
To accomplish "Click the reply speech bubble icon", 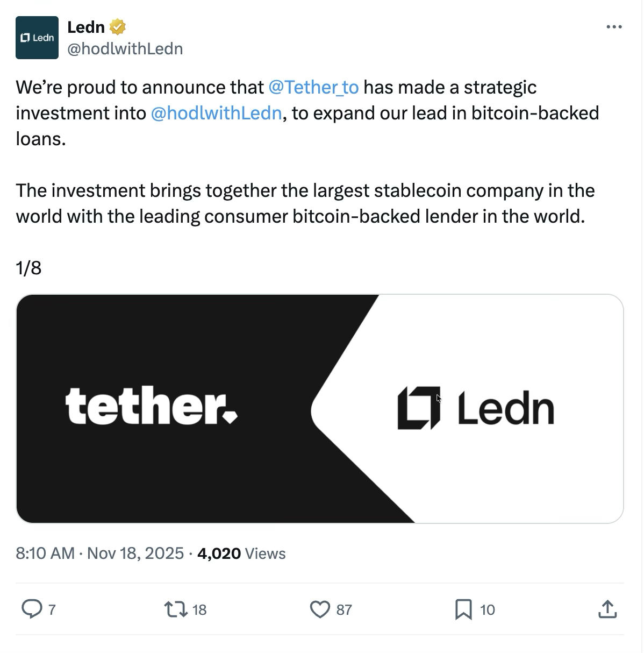I will pos(32,609).
